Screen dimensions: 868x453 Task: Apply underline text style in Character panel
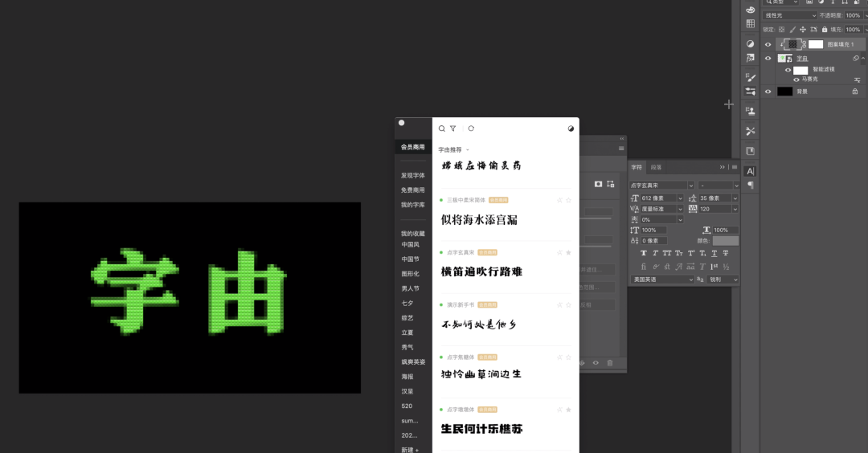(713, 253)
